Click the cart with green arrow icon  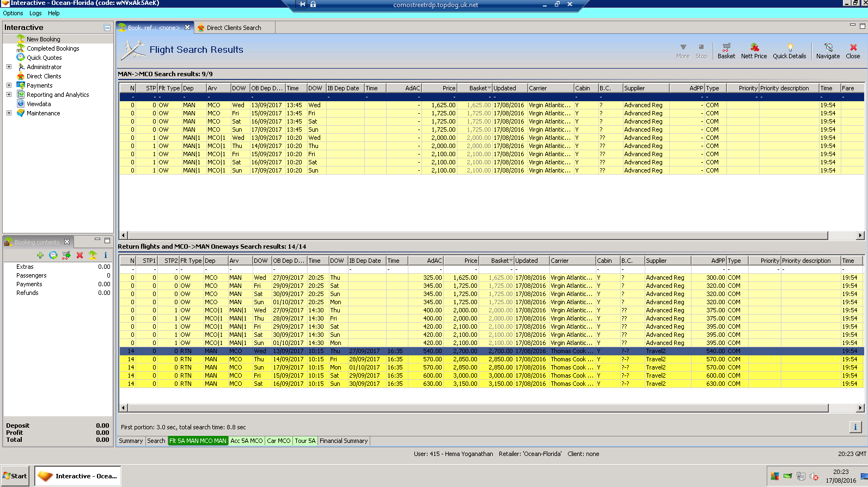(x=66, y=255)
